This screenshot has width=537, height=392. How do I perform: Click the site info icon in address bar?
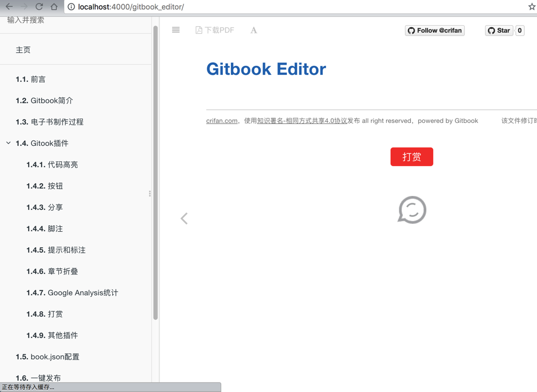(71, 7)
